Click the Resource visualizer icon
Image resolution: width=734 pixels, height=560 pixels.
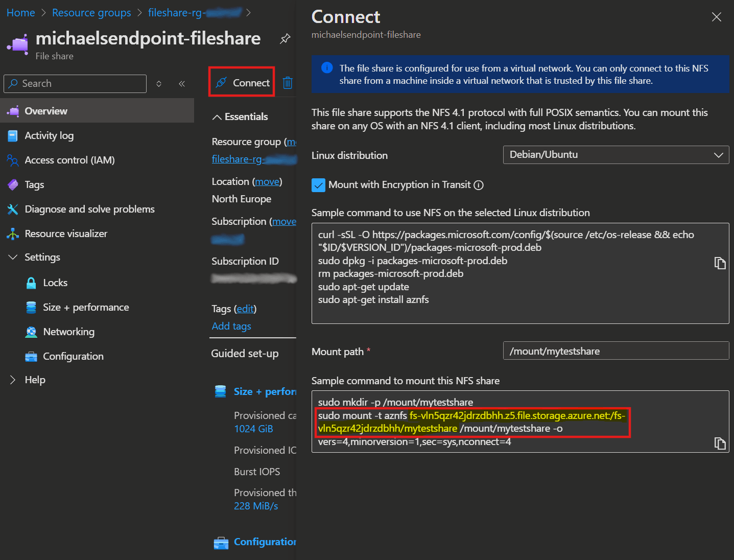click(x=13, y=234)
